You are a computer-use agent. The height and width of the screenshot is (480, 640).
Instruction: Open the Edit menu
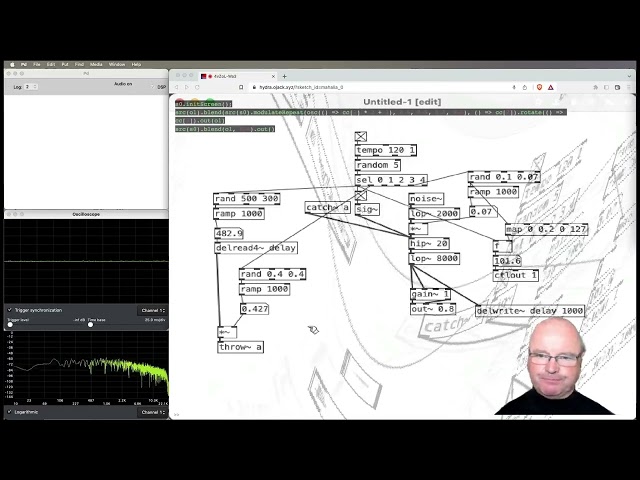click(x=51, y=64)
